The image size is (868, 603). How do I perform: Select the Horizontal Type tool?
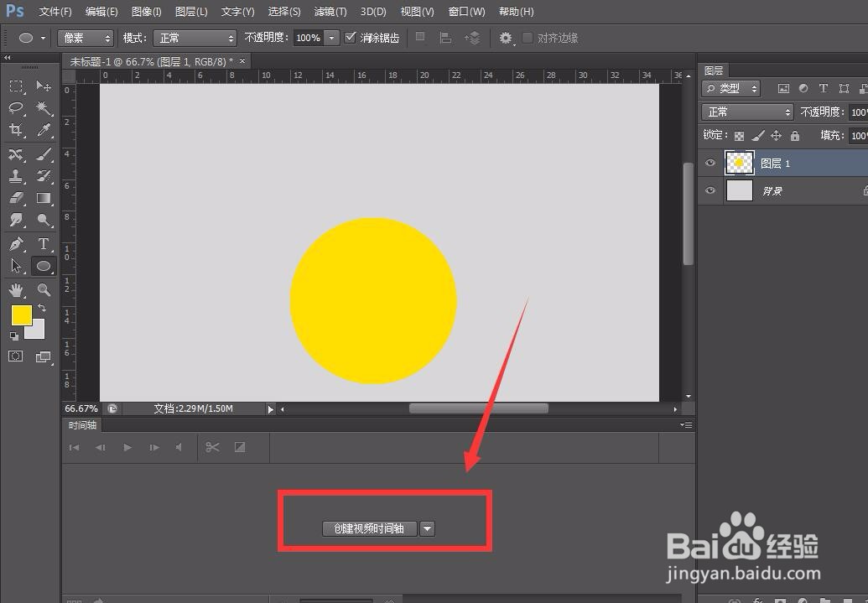pyautogui.click(x=44, y=243)
